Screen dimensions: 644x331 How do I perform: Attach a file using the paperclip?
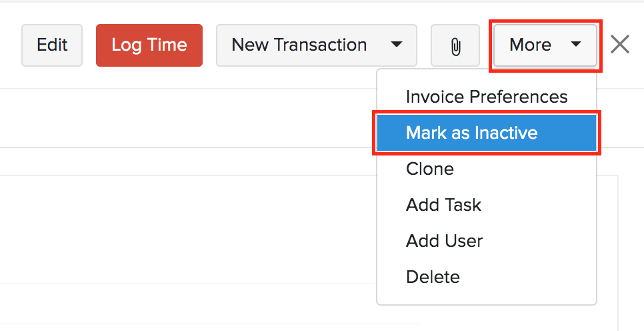point(455,46)
